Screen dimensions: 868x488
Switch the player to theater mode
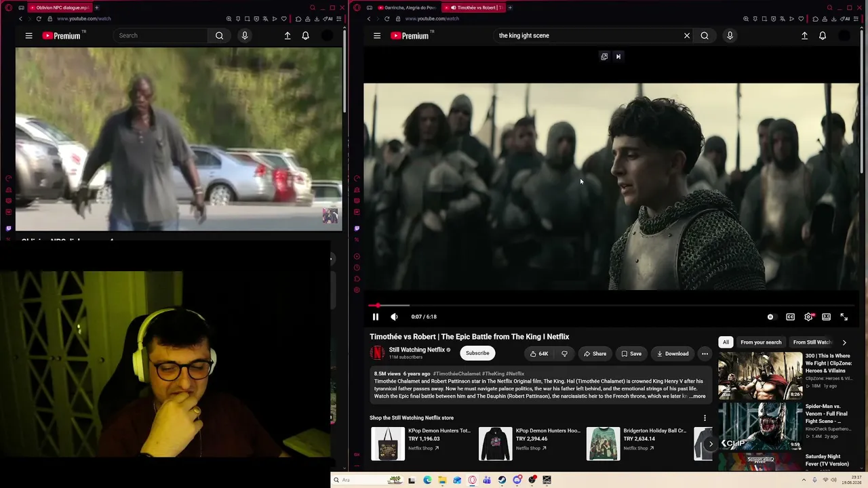pyautogui.click(x=826, y=317)
